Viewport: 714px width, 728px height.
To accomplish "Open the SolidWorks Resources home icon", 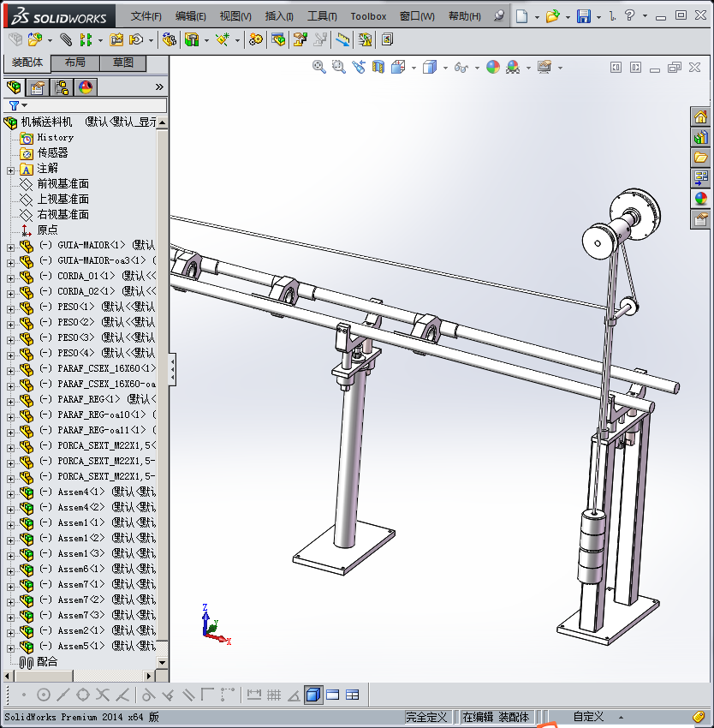I will (701, 117).
